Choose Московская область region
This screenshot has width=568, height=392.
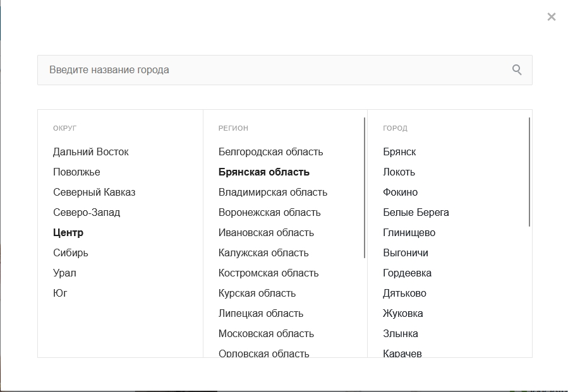coord(266,334)
